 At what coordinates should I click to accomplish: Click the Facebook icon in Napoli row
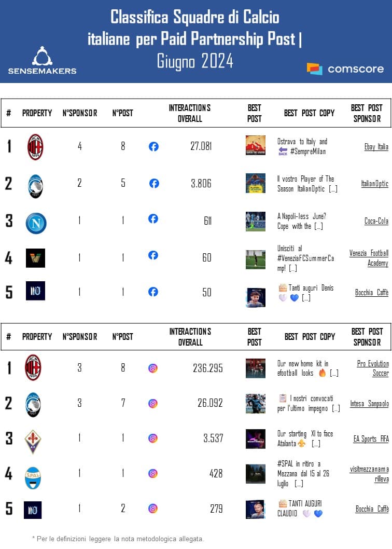(x=153, y=219)
